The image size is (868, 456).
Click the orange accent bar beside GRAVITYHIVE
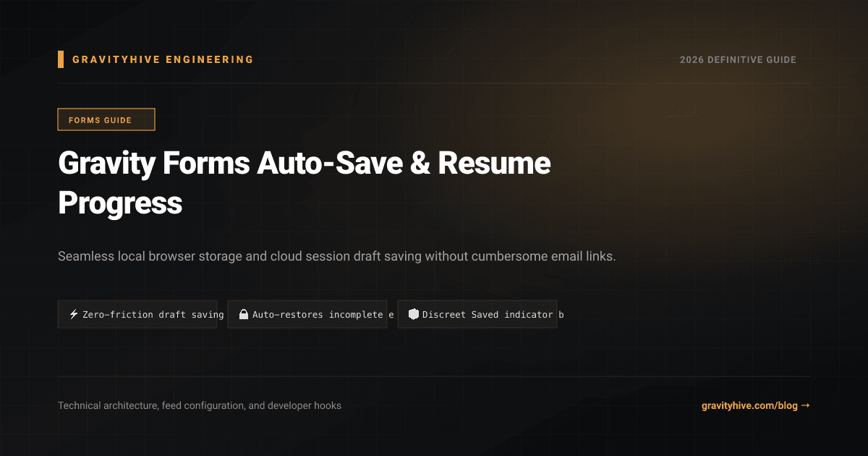(x=61, y=59)
